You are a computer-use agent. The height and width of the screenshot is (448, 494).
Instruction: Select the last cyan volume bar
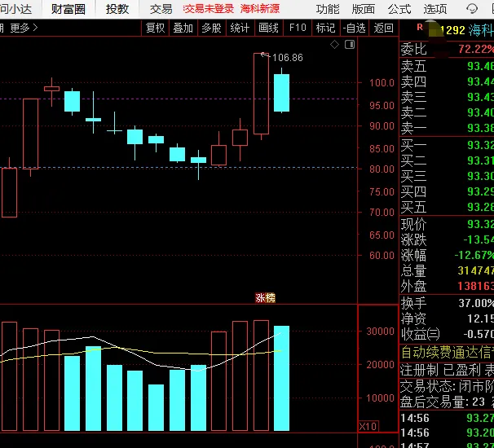click(x=281, y=379)
